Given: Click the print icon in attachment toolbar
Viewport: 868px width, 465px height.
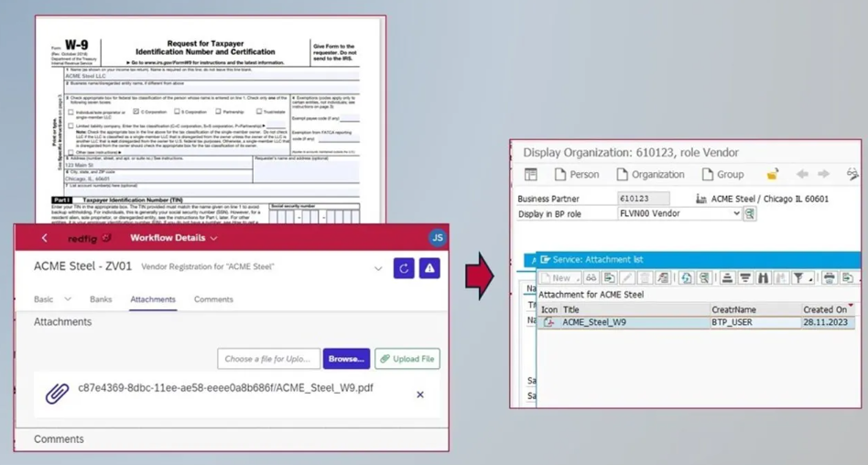Looking at the screenshot, I should point(829,277).
